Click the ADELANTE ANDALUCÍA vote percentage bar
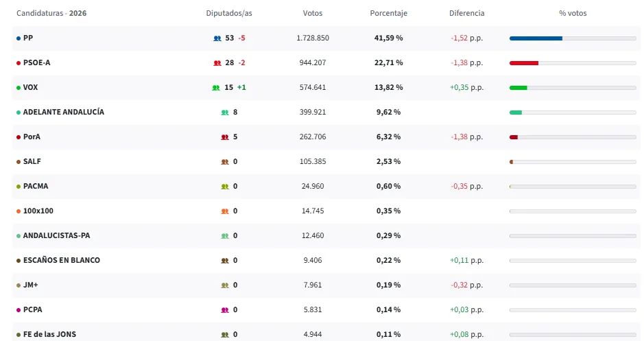644x341 pixels. [x=573, y=112]
